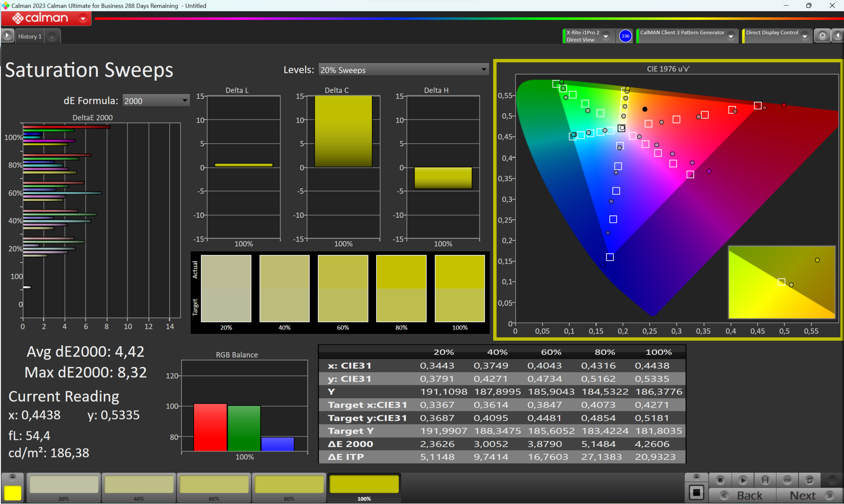This screenshot has width=844, height=504.
Task: Expand the X-Rite i1Pro 2 meter dropdown
Action: tap(606, 36)
